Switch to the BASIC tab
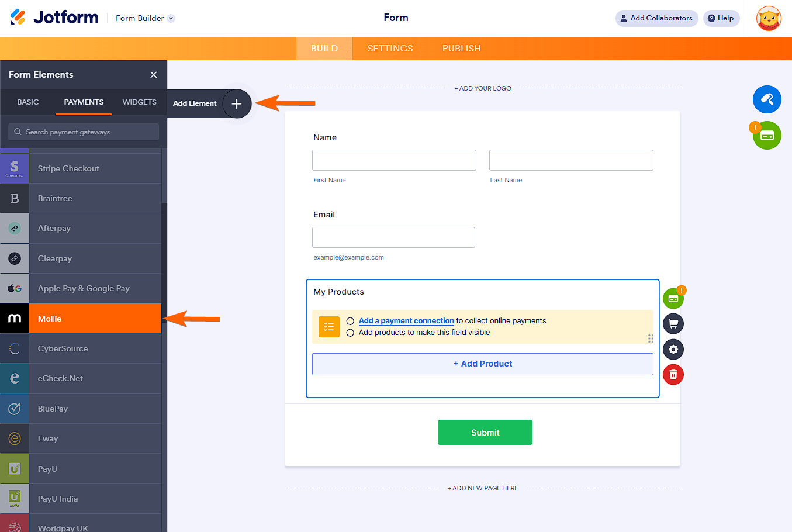This screenshot has width=792, height=532. [x=28, y=102]
